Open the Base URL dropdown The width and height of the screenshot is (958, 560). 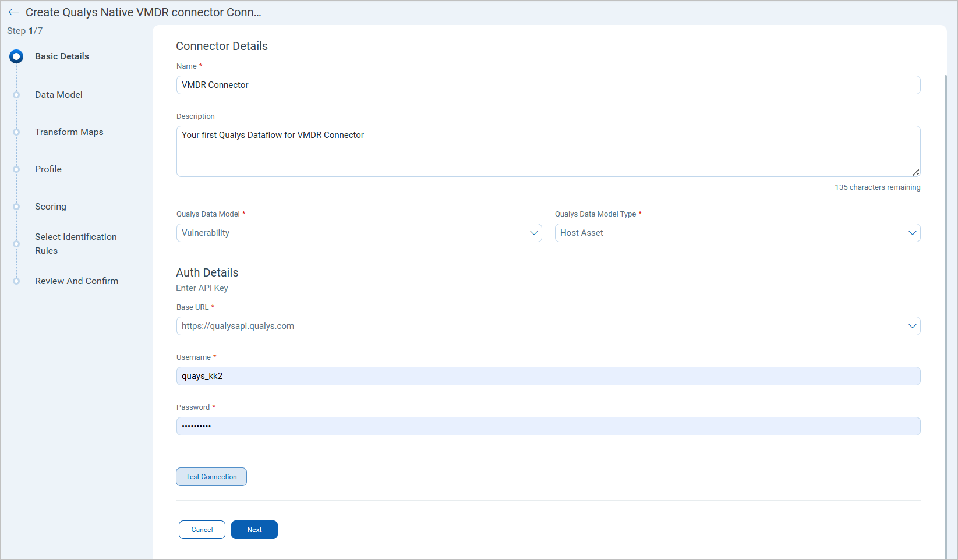point(548,326)
